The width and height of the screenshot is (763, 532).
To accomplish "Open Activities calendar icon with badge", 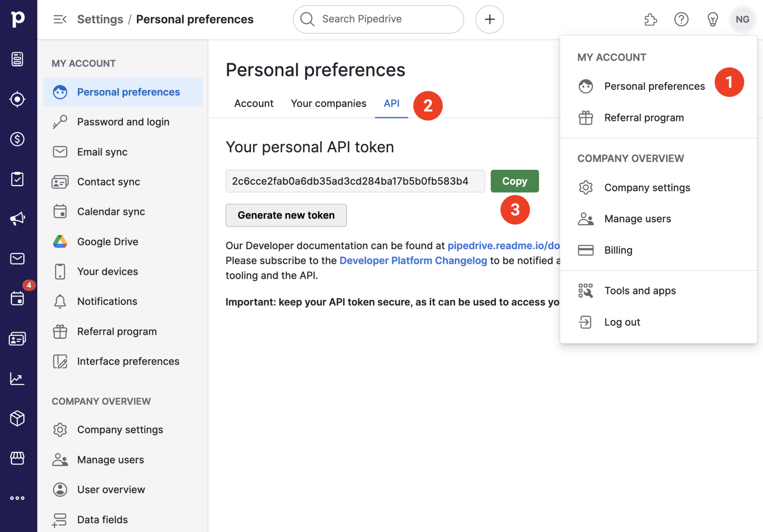I will [x=17, y=298].
